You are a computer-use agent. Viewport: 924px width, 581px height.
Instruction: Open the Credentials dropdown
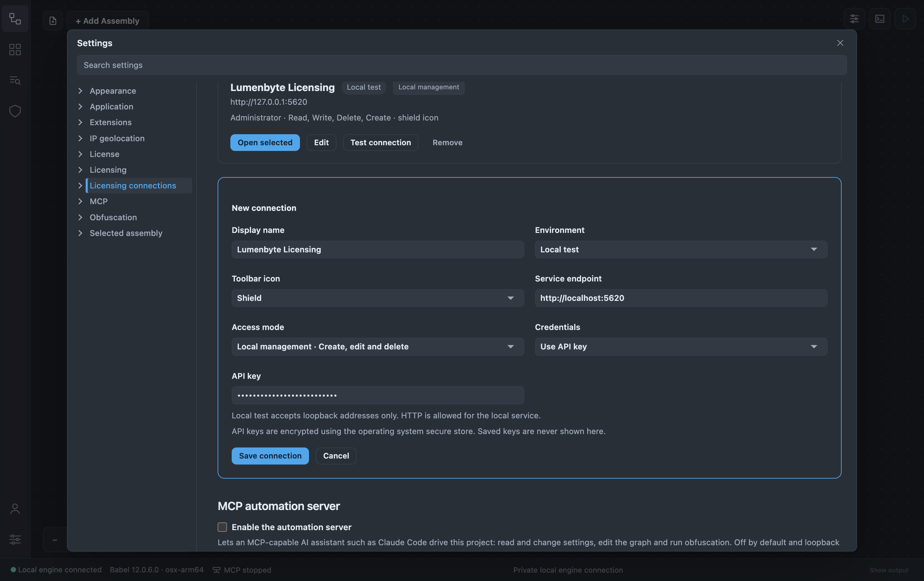tap(681, 346)
